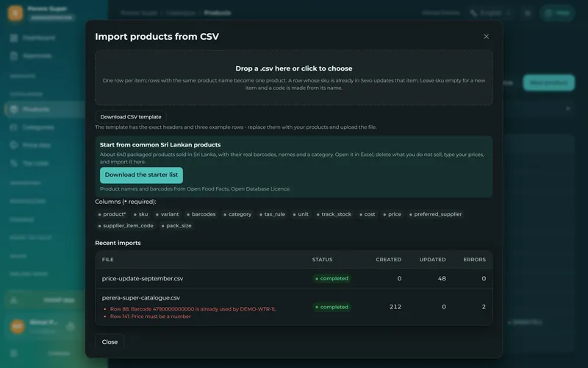
Task: Click the category column chip
Action: (237, 214)
